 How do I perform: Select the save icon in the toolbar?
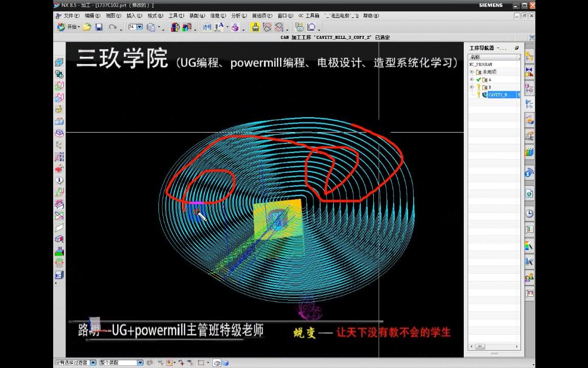(x=99, y=28)
